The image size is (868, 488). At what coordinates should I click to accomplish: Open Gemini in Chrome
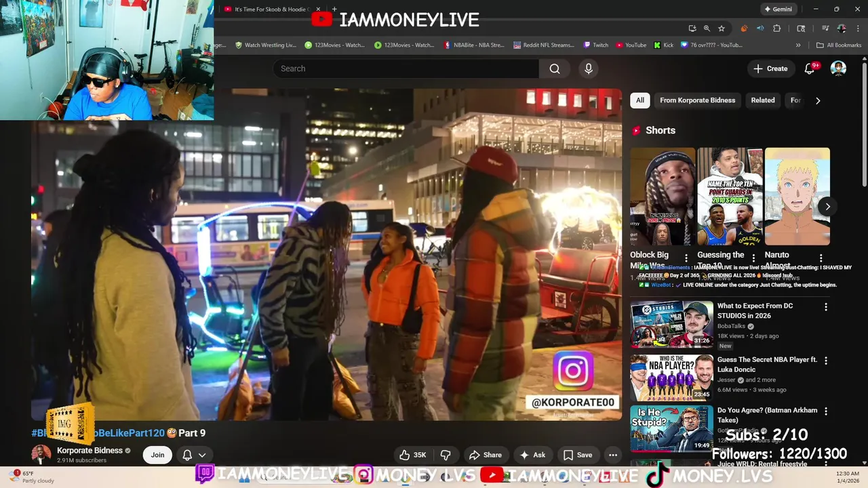[x=778, y=9]
